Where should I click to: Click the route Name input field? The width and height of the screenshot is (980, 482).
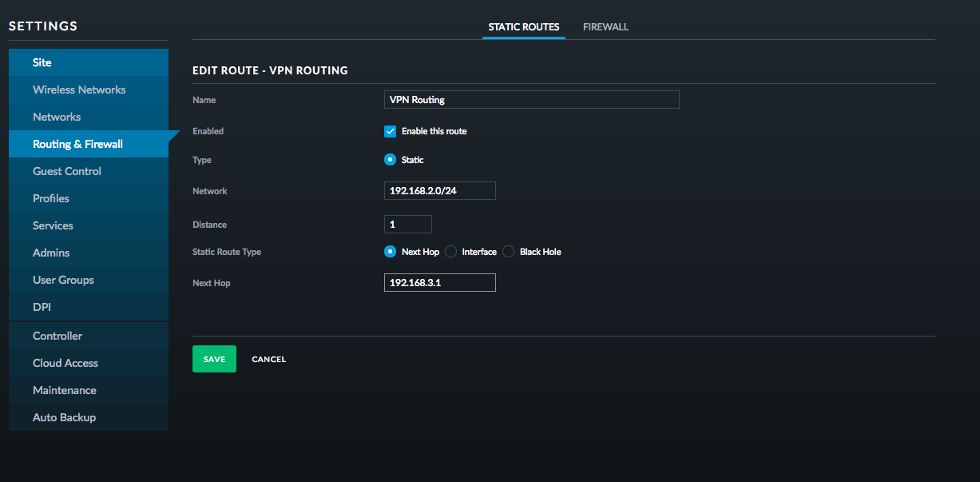531,100
